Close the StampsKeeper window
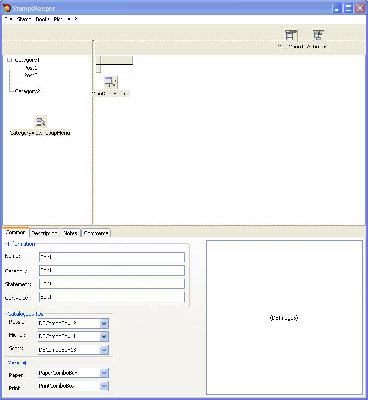 point(360,8)
